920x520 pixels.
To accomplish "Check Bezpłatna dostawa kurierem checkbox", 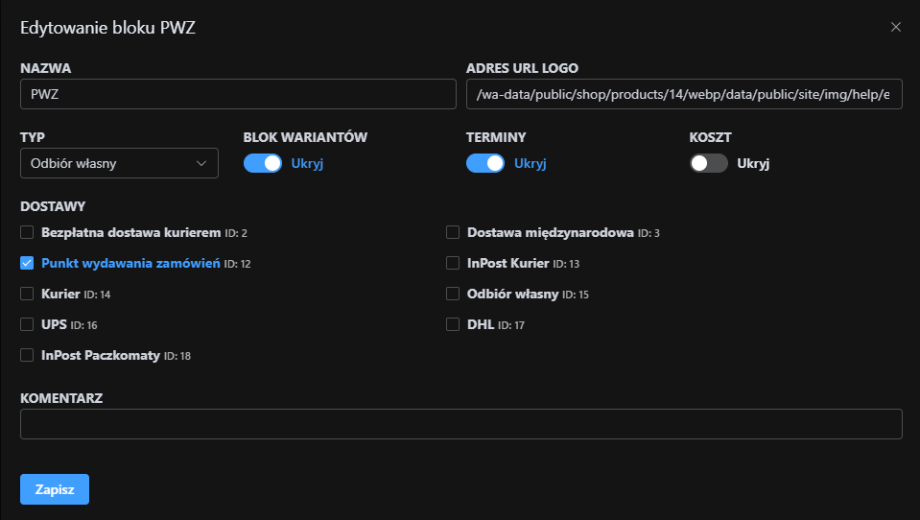I will (27, 233).
